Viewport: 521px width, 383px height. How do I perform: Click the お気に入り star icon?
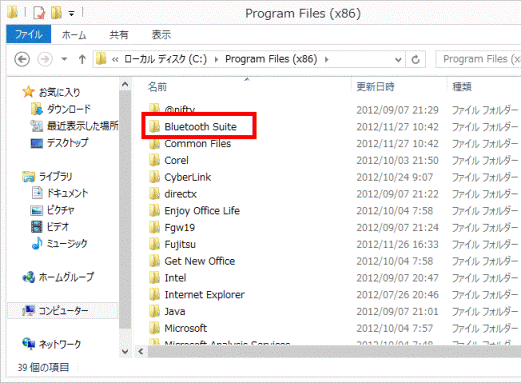pyautogui.click(x=29, y=92)
